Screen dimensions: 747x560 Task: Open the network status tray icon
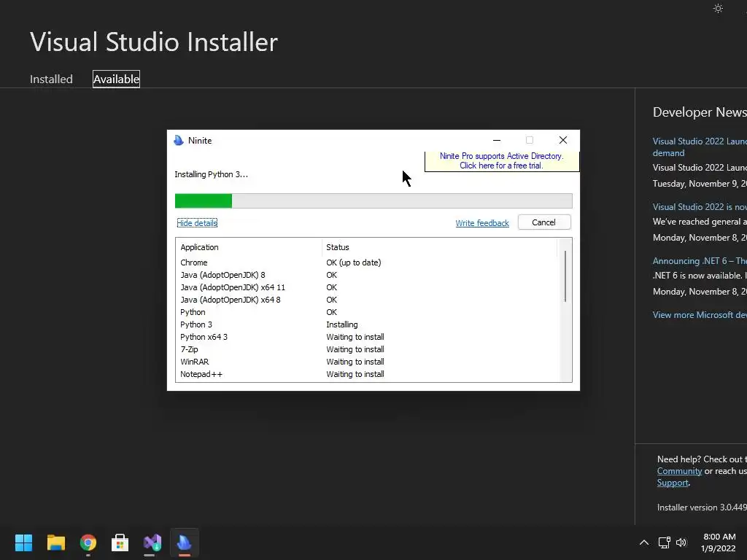664,542
